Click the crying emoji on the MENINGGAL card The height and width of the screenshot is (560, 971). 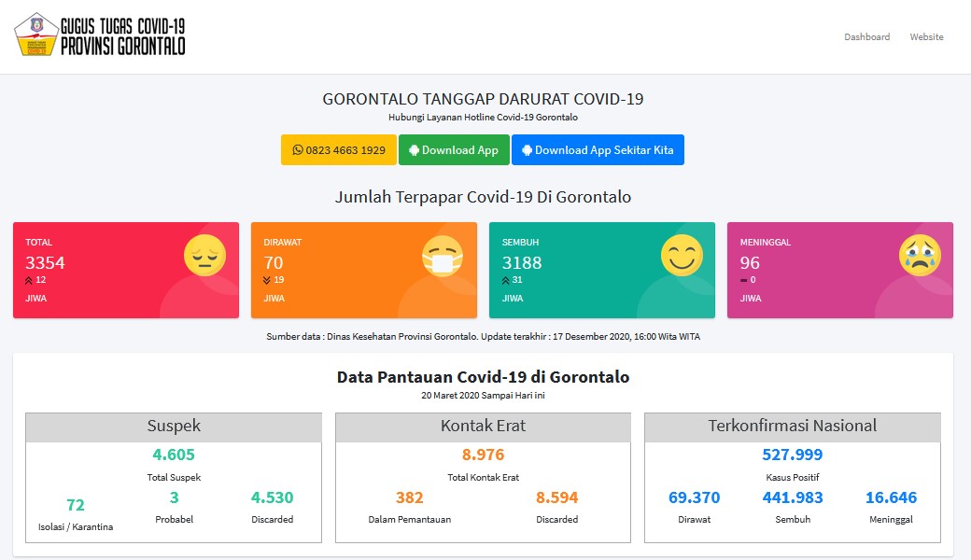(x=919, y=254)
